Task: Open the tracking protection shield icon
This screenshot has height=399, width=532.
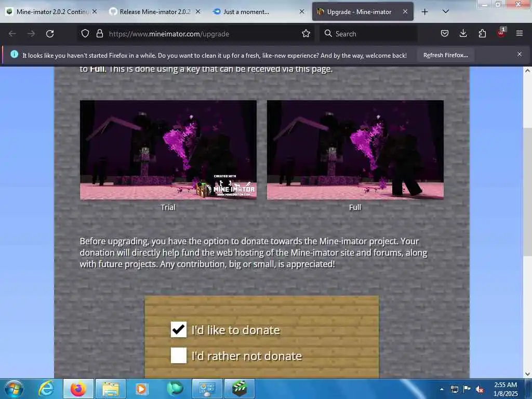Action: tap(85, 34)
